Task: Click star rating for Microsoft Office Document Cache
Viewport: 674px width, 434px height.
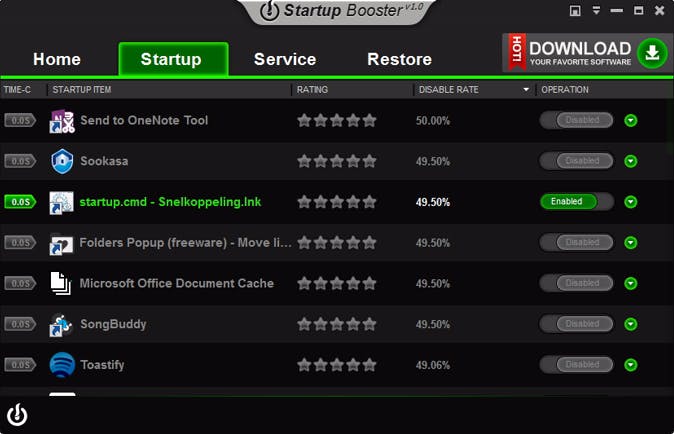Action: click(x=337, y=284)
